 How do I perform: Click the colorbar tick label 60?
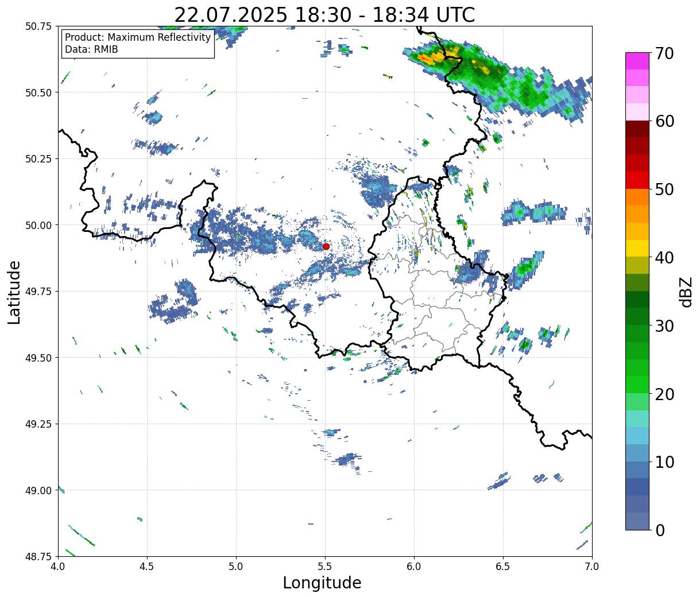[x=664, y=121]
